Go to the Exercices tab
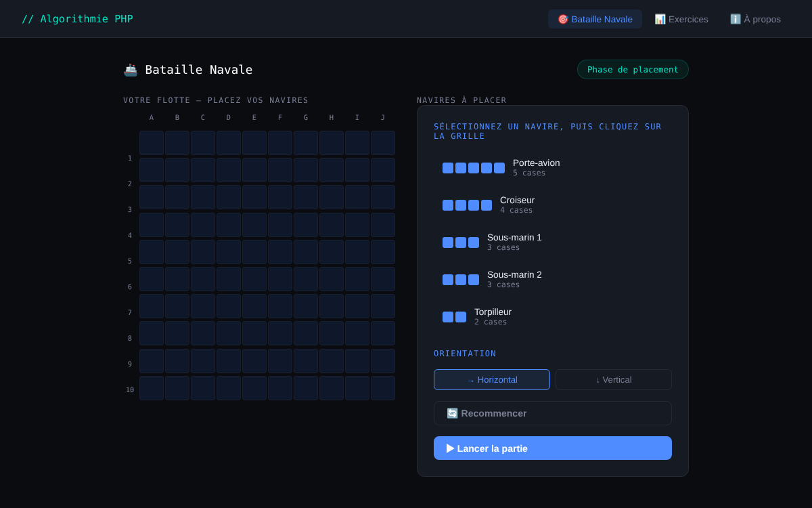812x508 pixels. coord(681,19)
